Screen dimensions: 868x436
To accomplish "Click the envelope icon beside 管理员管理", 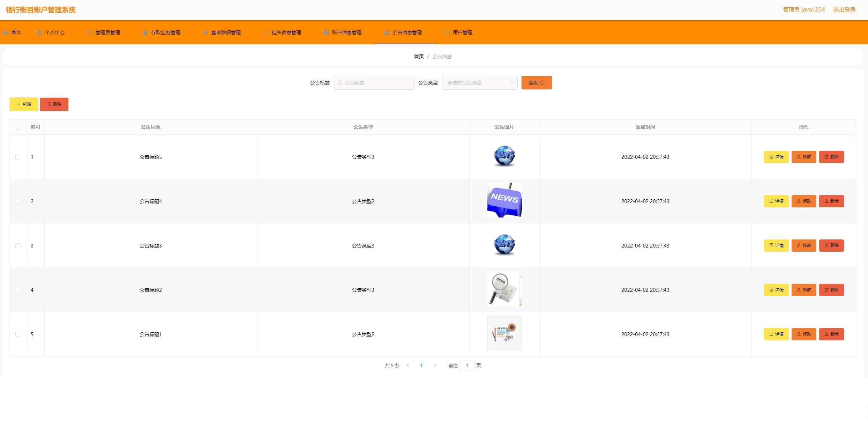I will point(90,32).
